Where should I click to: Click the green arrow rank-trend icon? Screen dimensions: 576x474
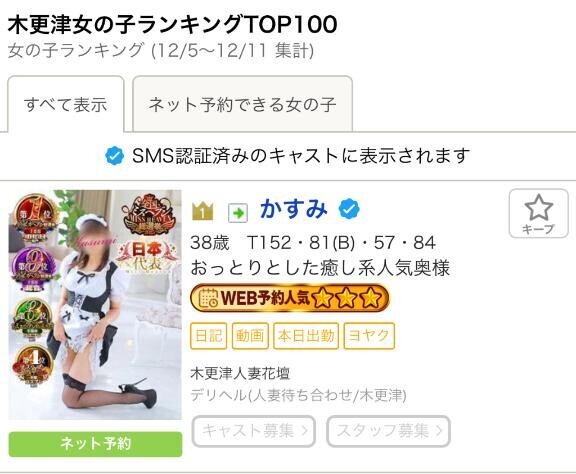(x=238, y=213)
